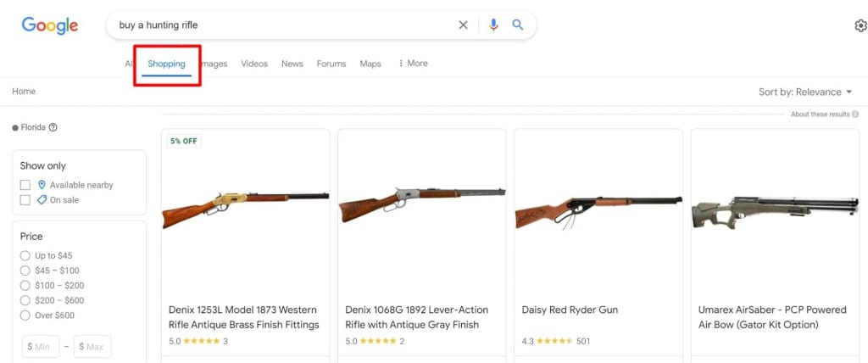Click the Min price input field
This screenshot has height=363, width=868.
[x=41, y=347]
